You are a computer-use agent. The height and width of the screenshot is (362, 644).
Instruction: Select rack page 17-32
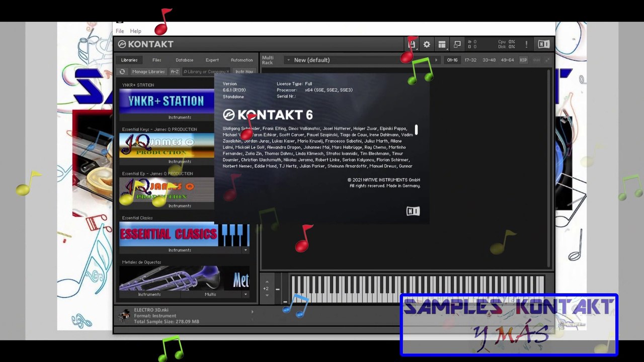point(470,60)
